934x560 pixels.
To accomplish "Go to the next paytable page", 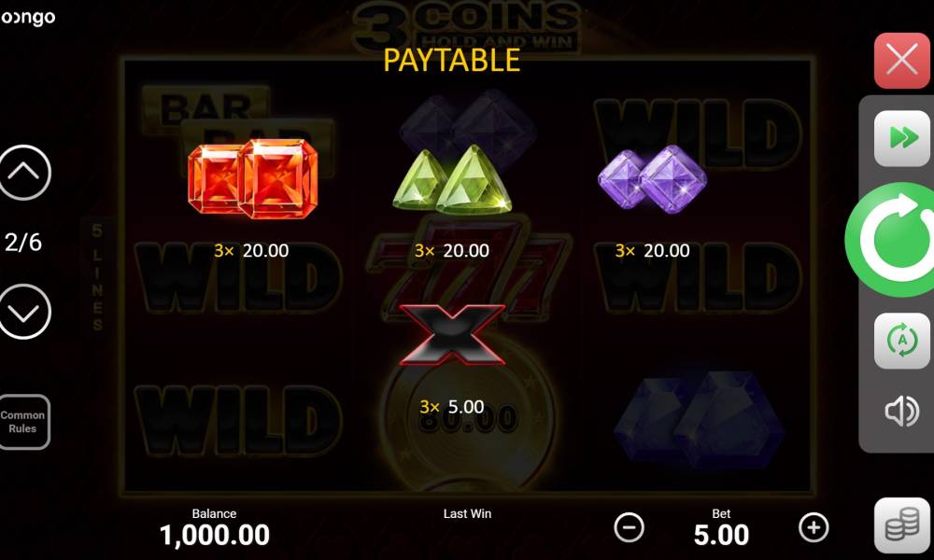I will tap(24, 312).
